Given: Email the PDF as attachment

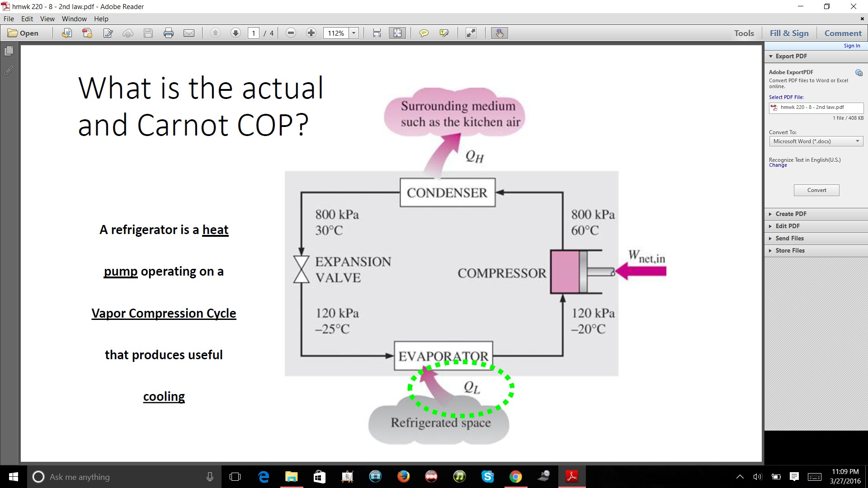Looking at the screenshot, I should tap(189, 33).
